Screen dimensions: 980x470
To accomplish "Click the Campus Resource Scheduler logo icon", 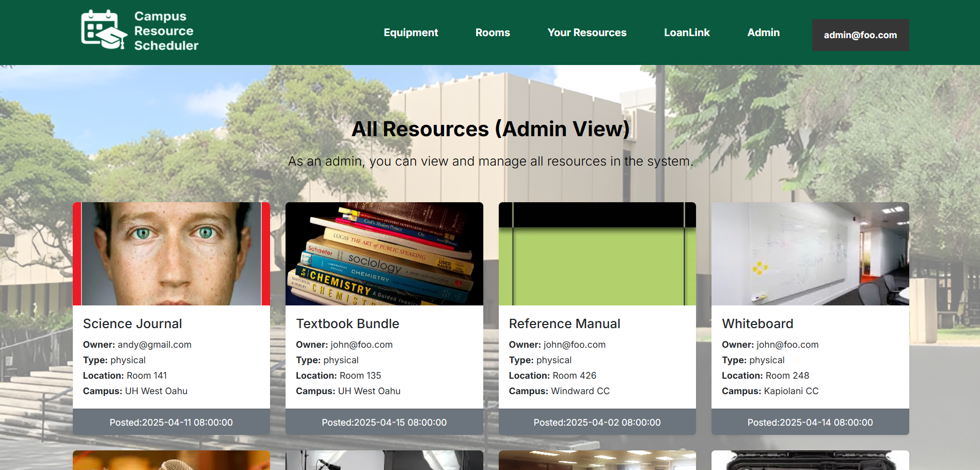I will click(x=104, y=30).
